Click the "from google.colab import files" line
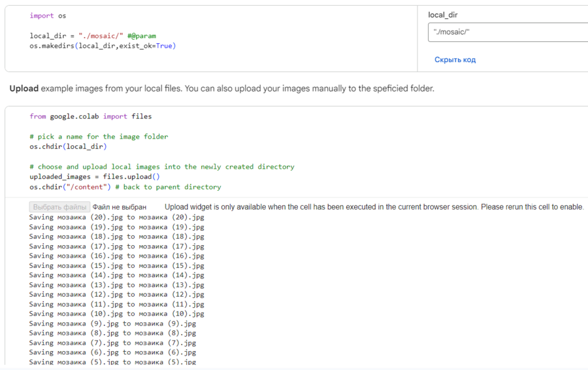 tap(90, 116)
